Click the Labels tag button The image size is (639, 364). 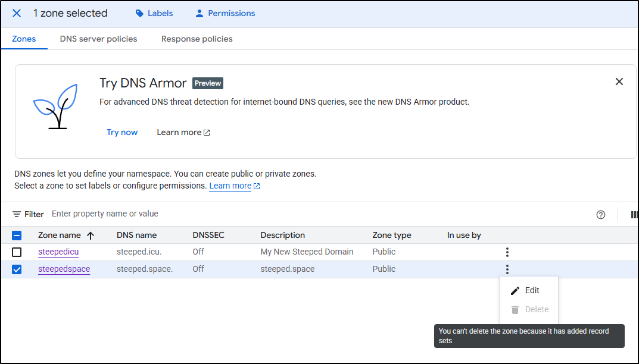[x=154, y=13]
